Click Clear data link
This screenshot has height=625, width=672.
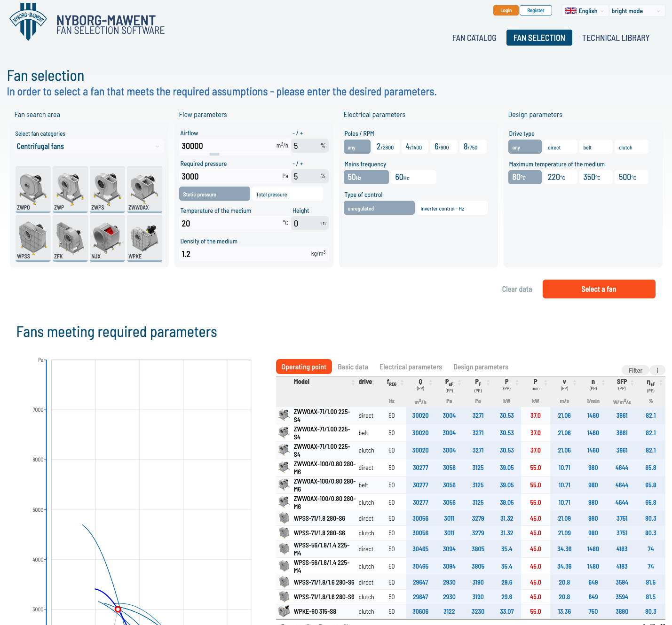517,289
